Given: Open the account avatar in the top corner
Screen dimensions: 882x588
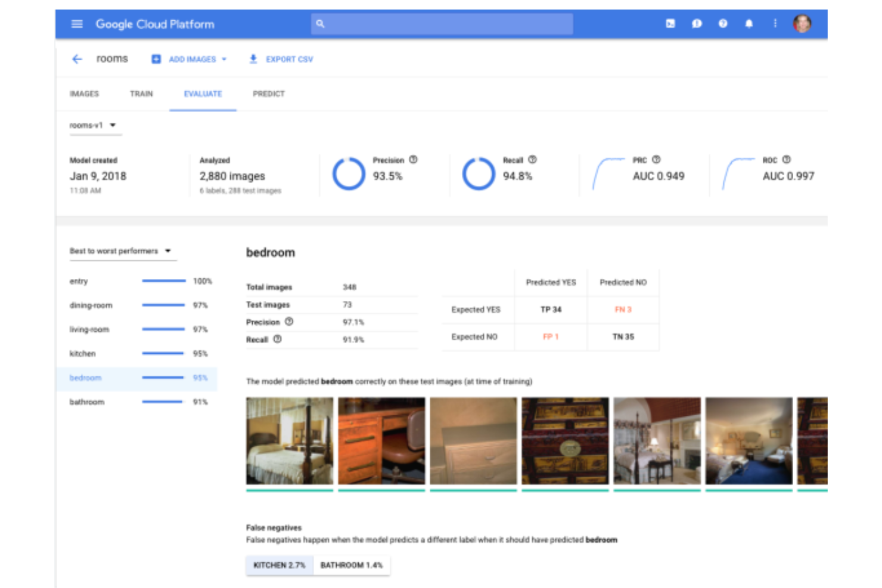Looking at the screenshot, I should point(802,24).
